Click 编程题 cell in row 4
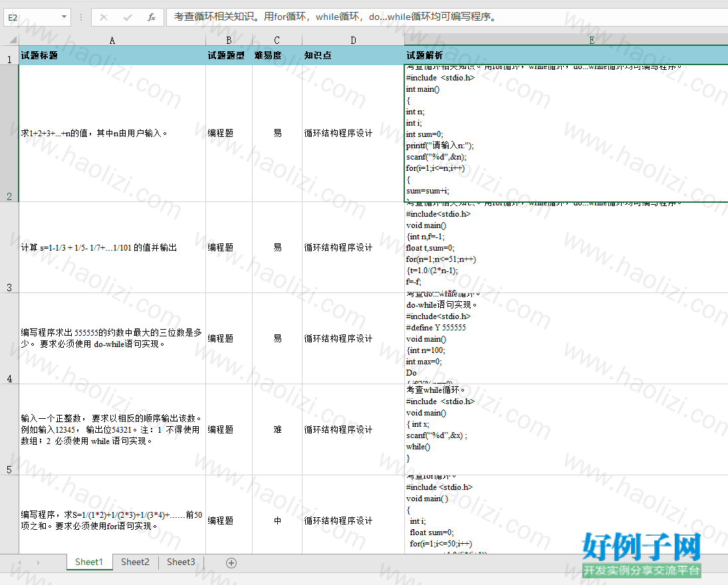The width and height of the screenshot is (728, 585). (x=229, y=338)
